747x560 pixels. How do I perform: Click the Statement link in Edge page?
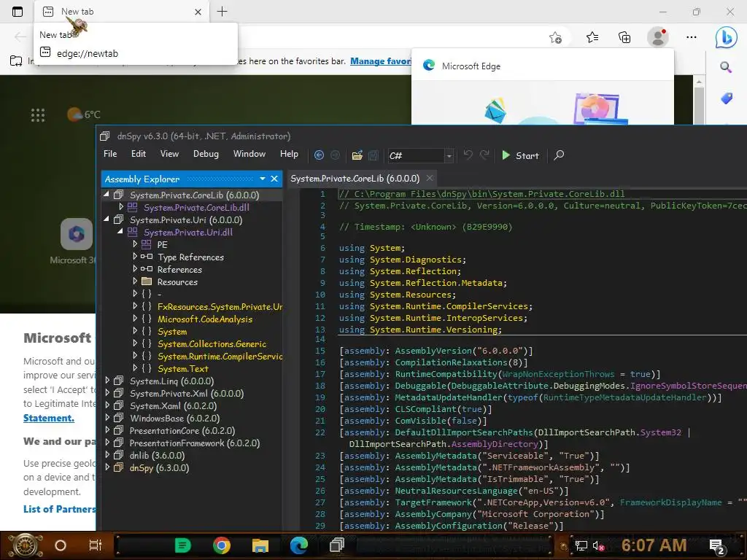coord(49,418)
